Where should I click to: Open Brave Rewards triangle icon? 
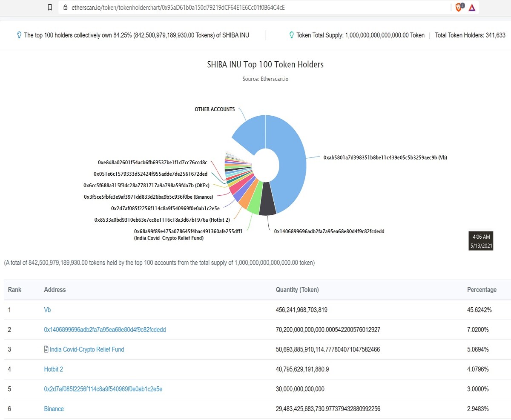[x=472, y=7]
